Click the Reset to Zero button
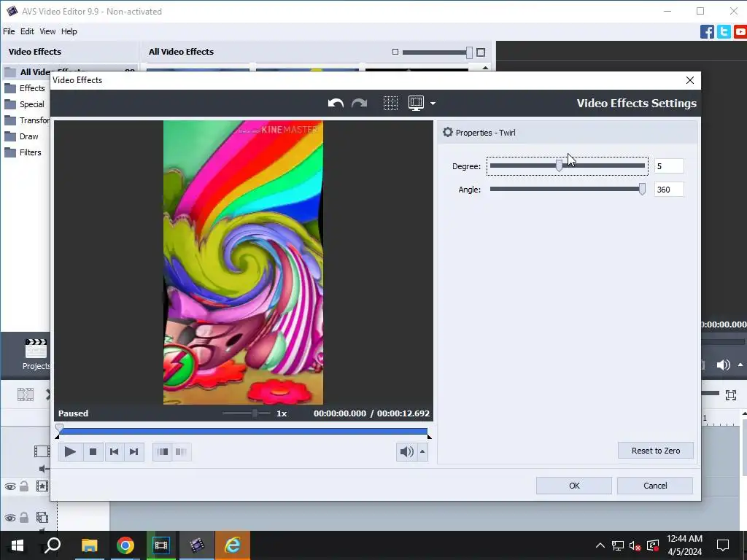Viewport: 747px width, 560px height. 656,451
